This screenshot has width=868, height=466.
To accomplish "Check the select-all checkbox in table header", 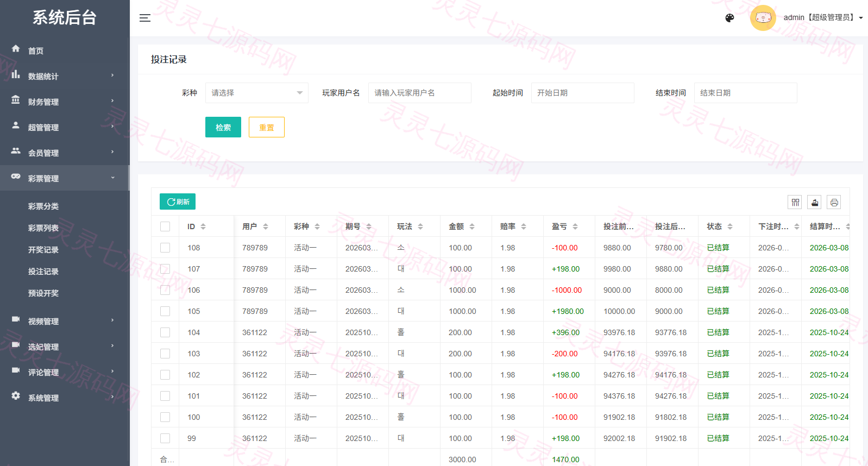I will [165, 226].
